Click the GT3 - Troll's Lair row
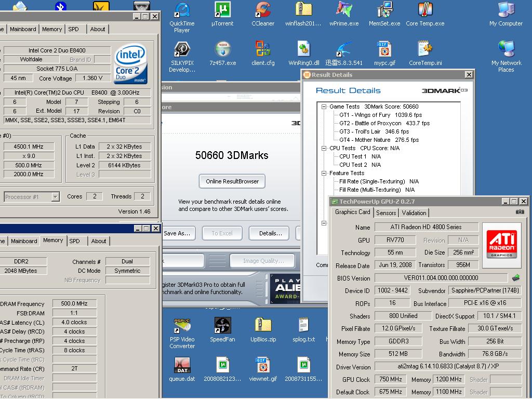Viewport: 532px width, 399px height. point(374,131)
